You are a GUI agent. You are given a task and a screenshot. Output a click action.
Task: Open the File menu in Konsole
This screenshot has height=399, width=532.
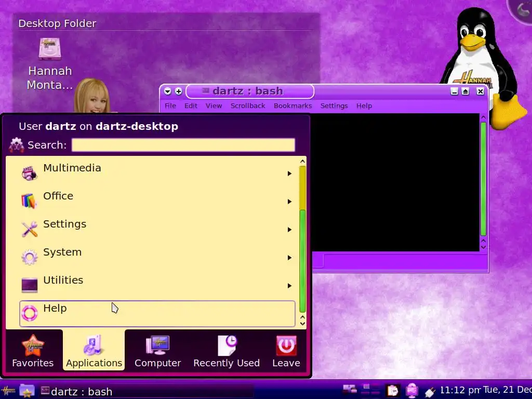click(170, 106)
